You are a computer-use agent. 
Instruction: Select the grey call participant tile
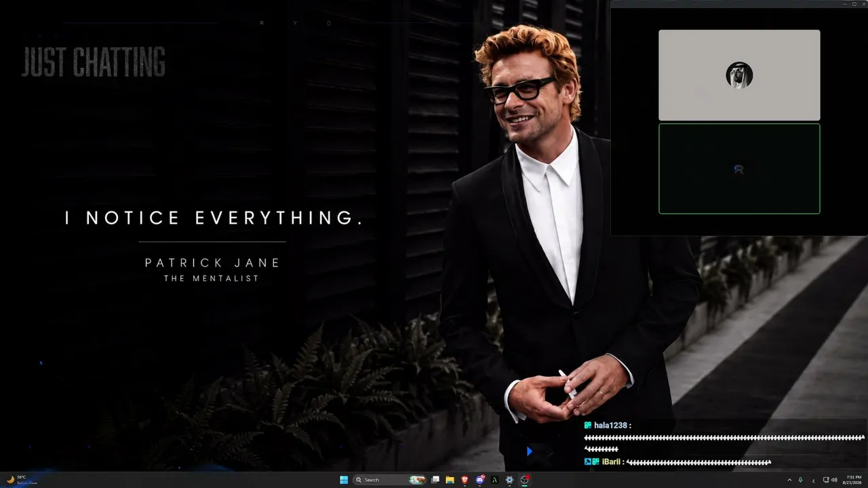pos(739,75)
